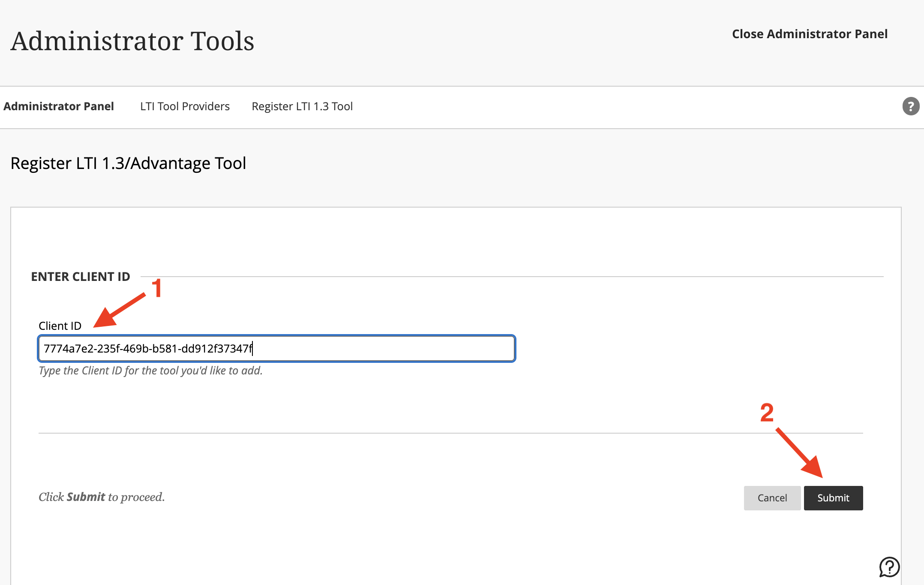This screenshot has width=924, height=585.
Task: Place cursor at end of client ID value
Action: pyautogui.click(x=253, y=349)
